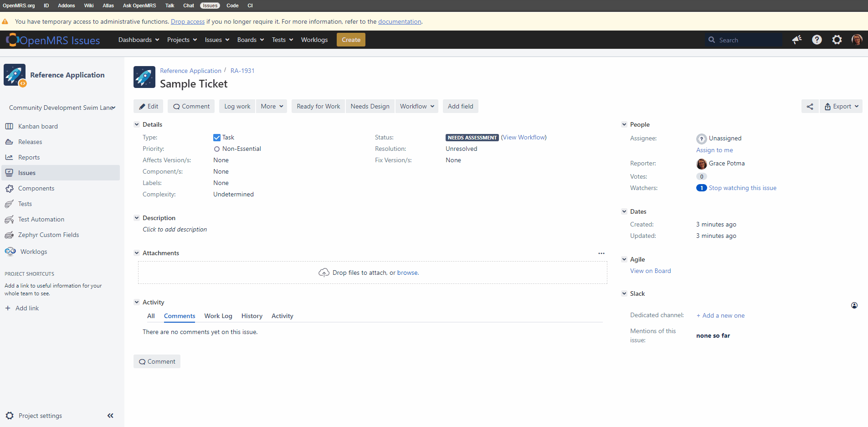The height and width of the screenshot is (427, 868).
Task: Click the Drop access link in banner
Action: pyautogui.click(x=188, y=21)
